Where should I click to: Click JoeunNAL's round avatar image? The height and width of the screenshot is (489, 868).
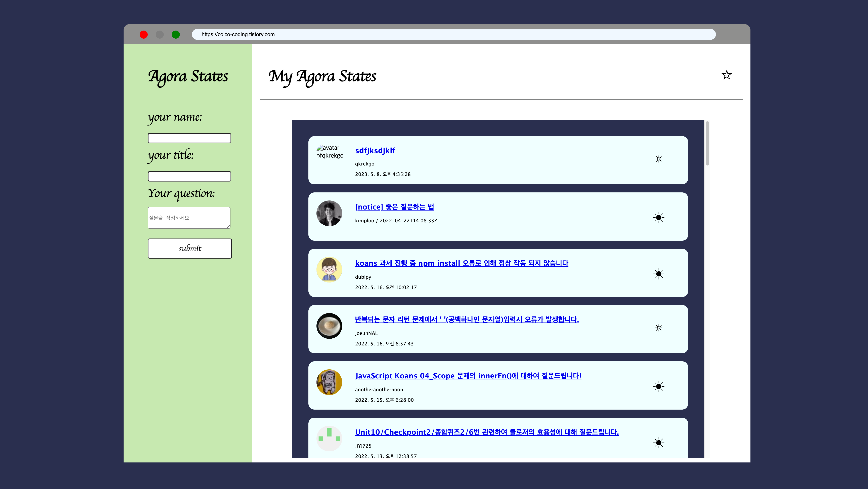tap(329, 326)
